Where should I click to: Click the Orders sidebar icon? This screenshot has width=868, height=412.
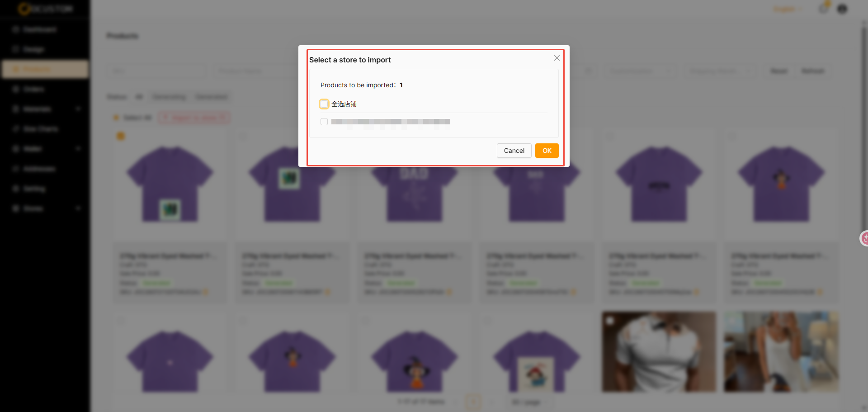(x=16, y=89)
